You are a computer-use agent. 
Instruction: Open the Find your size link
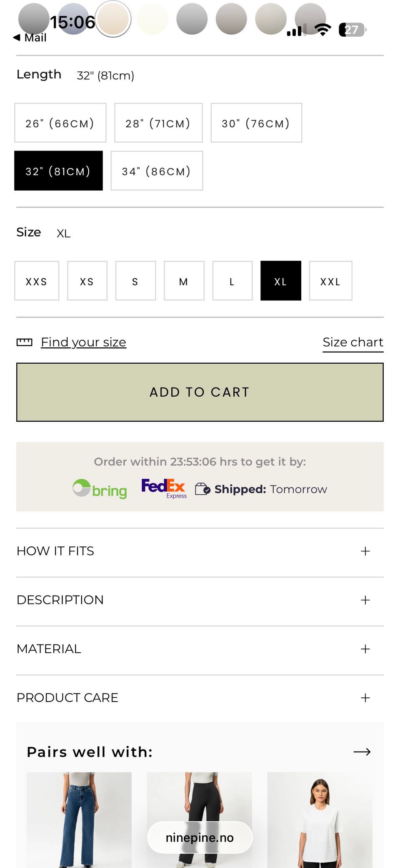(x=83, y=342)
